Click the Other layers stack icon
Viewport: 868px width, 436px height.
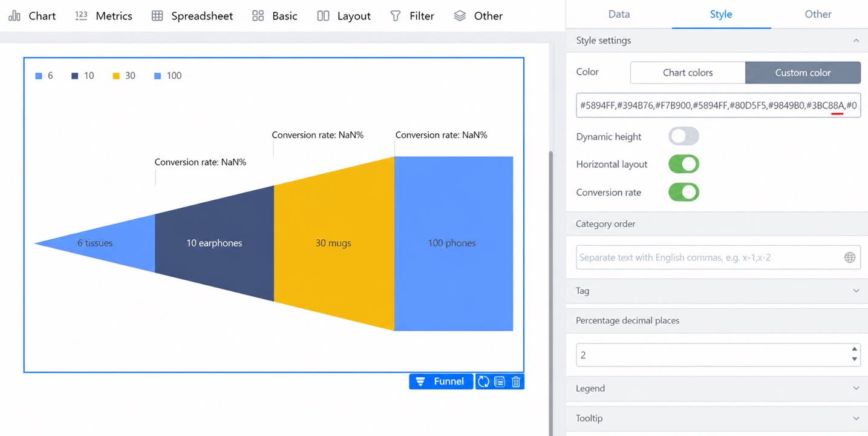pos(460,16)
